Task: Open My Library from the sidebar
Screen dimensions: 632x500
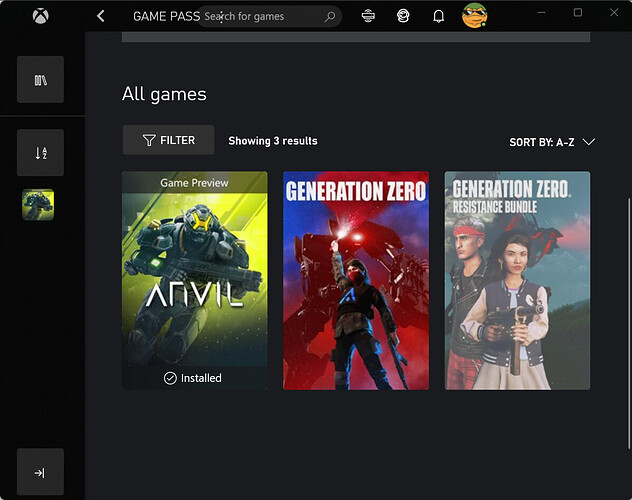Action: tap(40, 79)
